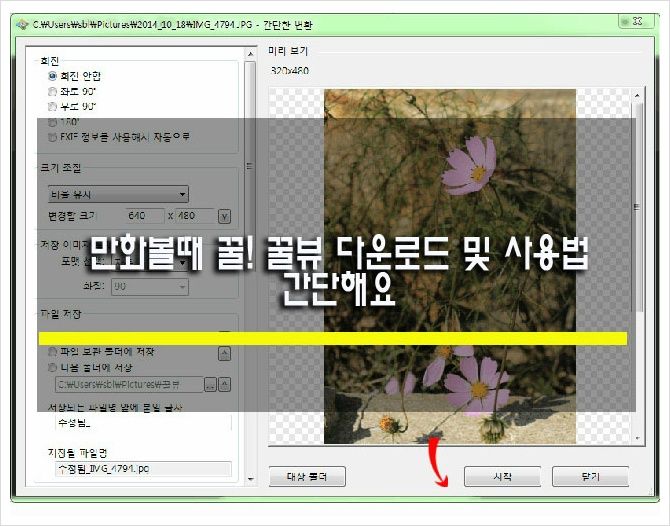
Task: Click the app icon in title bar
Action: coord(22,24)
